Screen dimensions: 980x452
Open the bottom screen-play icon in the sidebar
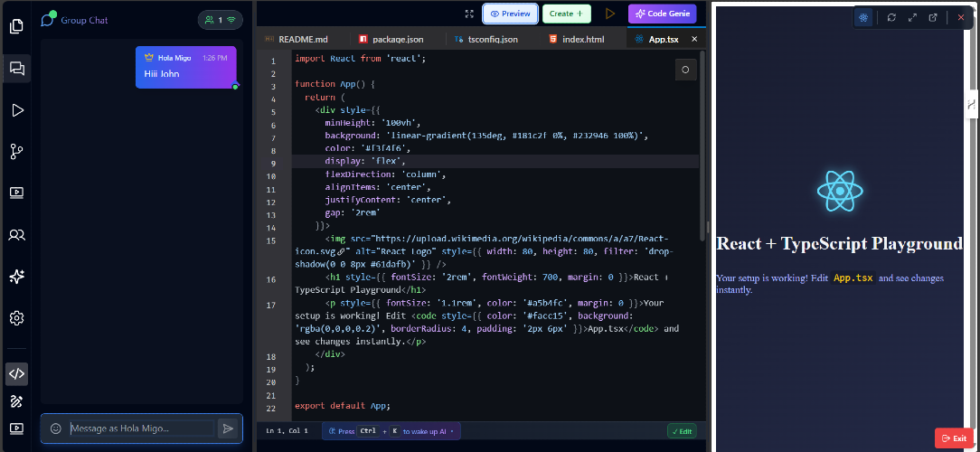click(x=17, y=428)
